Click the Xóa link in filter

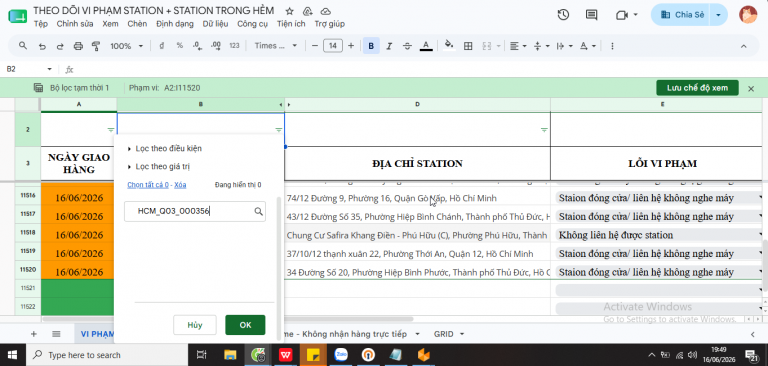180,185
